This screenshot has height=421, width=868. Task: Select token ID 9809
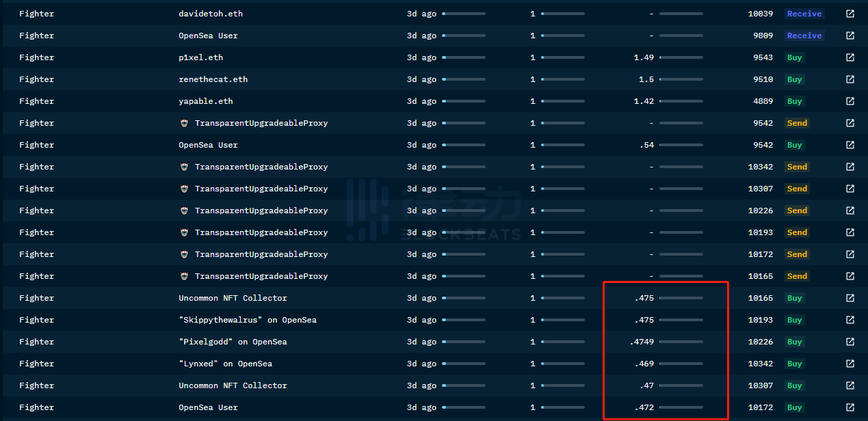click(763, 36)
